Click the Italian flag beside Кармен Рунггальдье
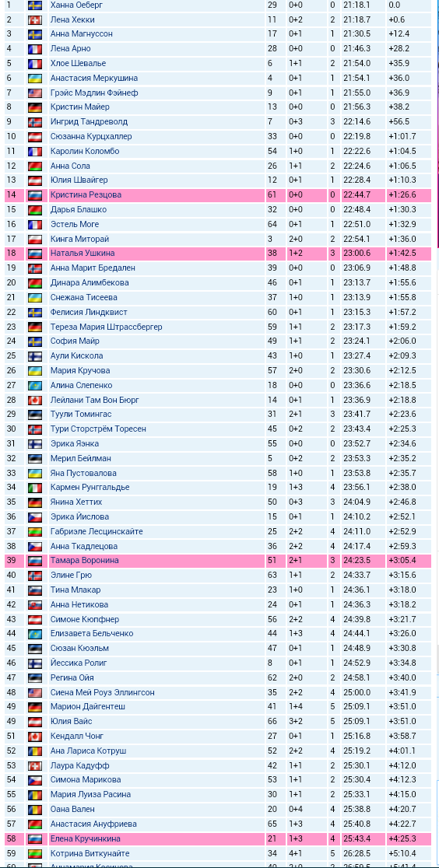 coord(35,487)
